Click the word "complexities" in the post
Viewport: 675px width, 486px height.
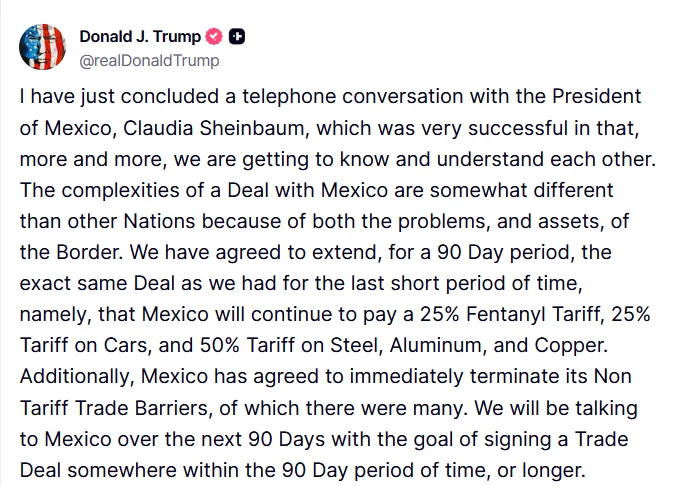(x=121, y=190)
